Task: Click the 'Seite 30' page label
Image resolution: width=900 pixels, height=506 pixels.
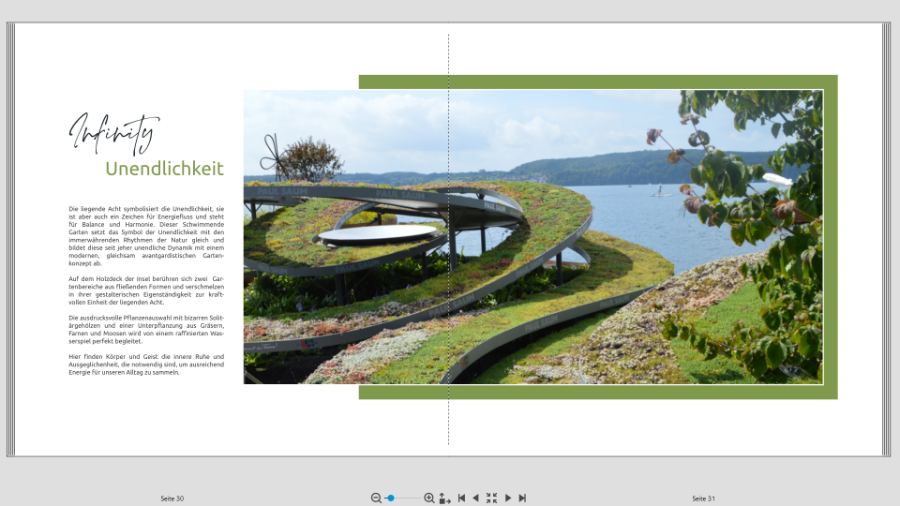Action: 172,499
